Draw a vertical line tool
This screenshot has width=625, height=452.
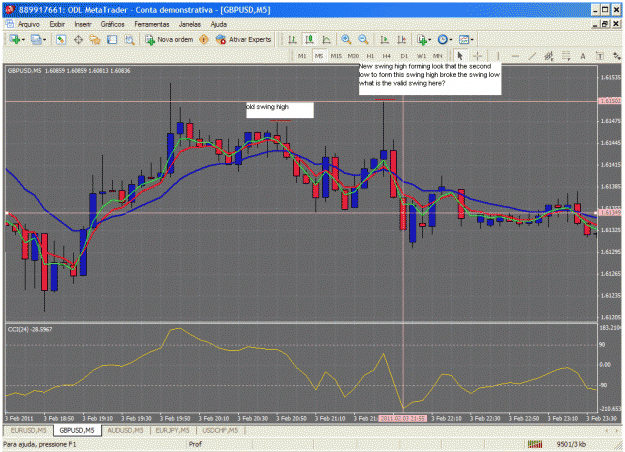tap(498, 56)
